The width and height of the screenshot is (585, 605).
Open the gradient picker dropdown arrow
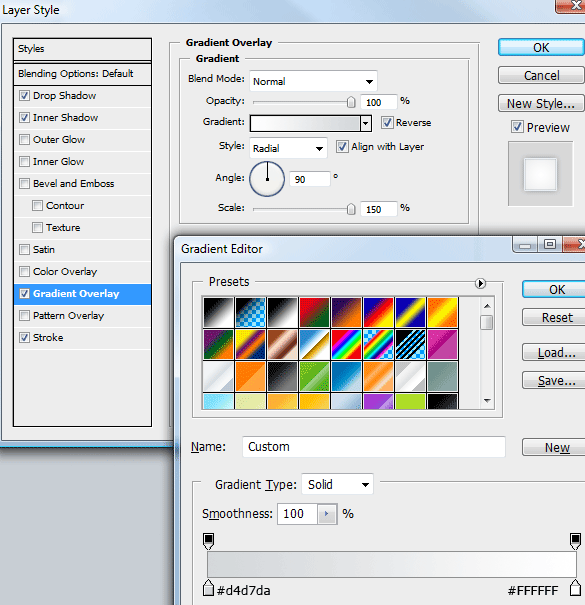coord(366,123)
